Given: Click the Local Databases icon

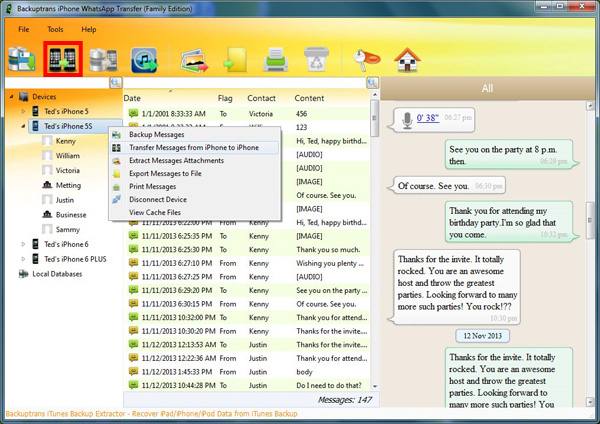Looking at the screenshot, I should [x=24, y=274].
